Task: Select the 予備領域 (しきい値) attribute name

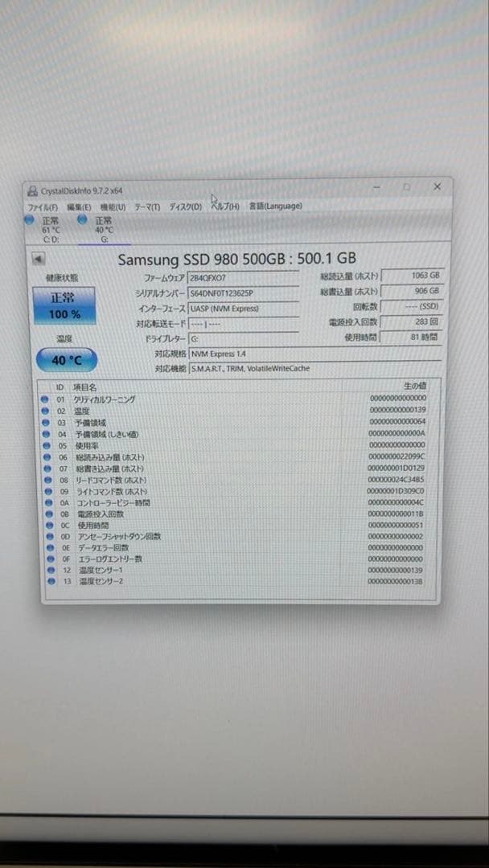Action: pos(106,434)
